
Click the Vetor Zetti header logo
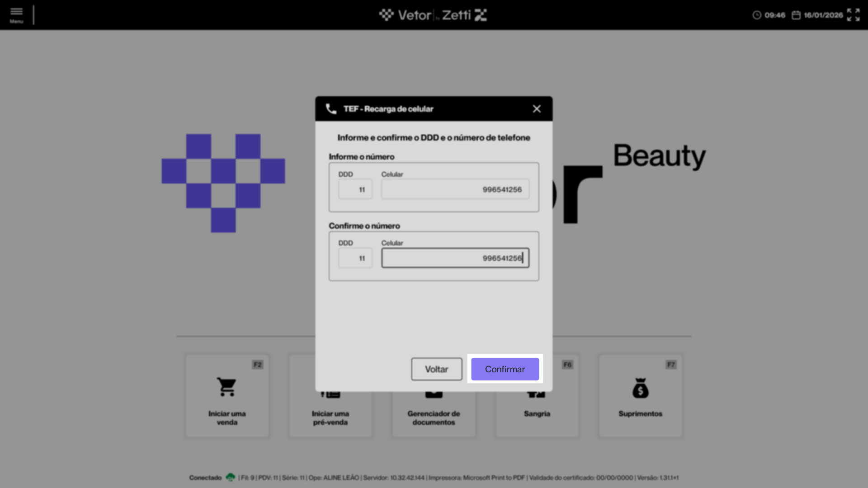tap(433, 15)
